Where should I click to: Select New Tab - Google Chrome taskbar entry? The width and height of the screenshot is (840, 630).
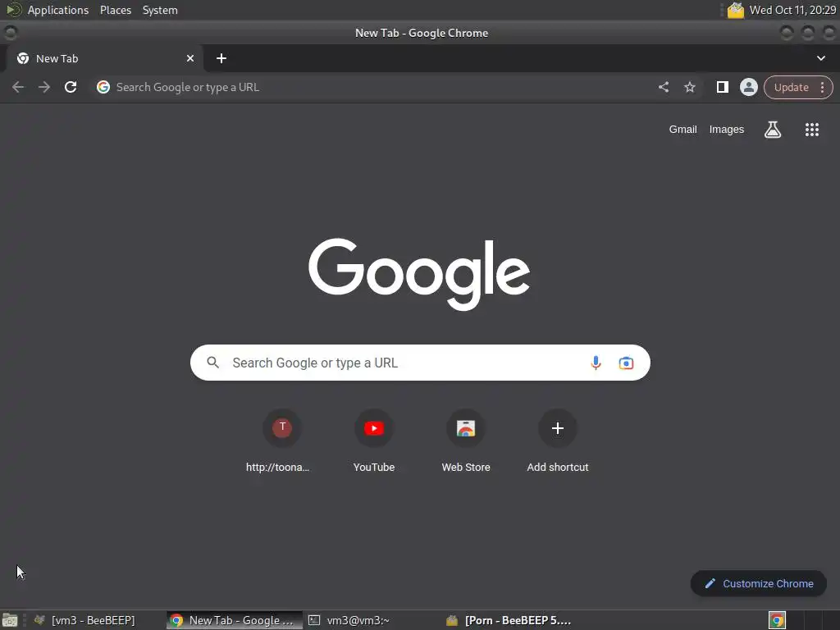tap(234, 620)
